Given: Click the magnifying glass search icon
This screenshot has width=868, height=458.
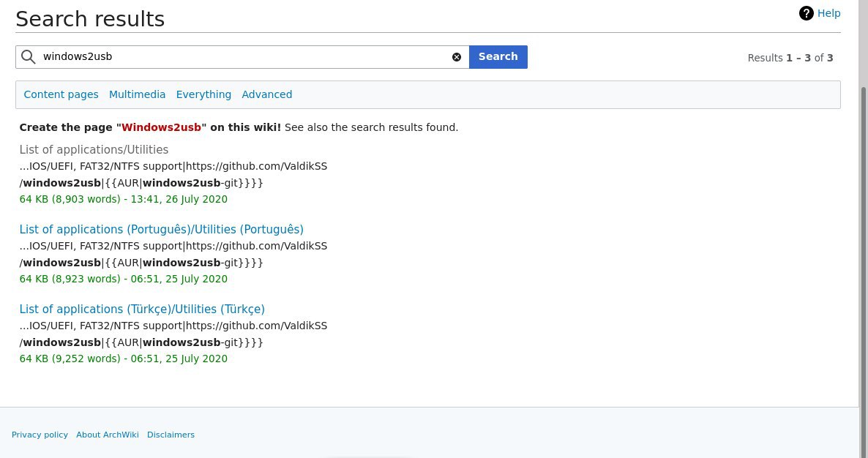Looking at the screenshot, I should [x=29, y=57].
